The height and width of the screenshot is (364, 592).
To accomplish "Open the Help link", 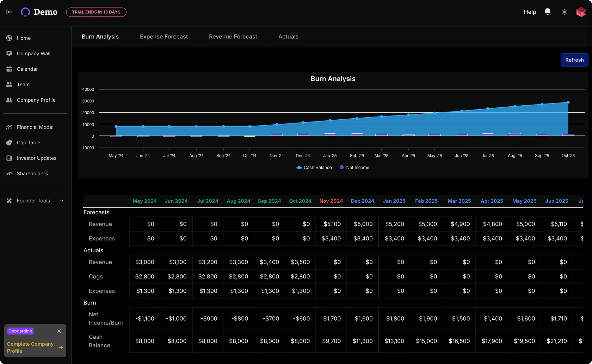I will [x=530, y=12].
